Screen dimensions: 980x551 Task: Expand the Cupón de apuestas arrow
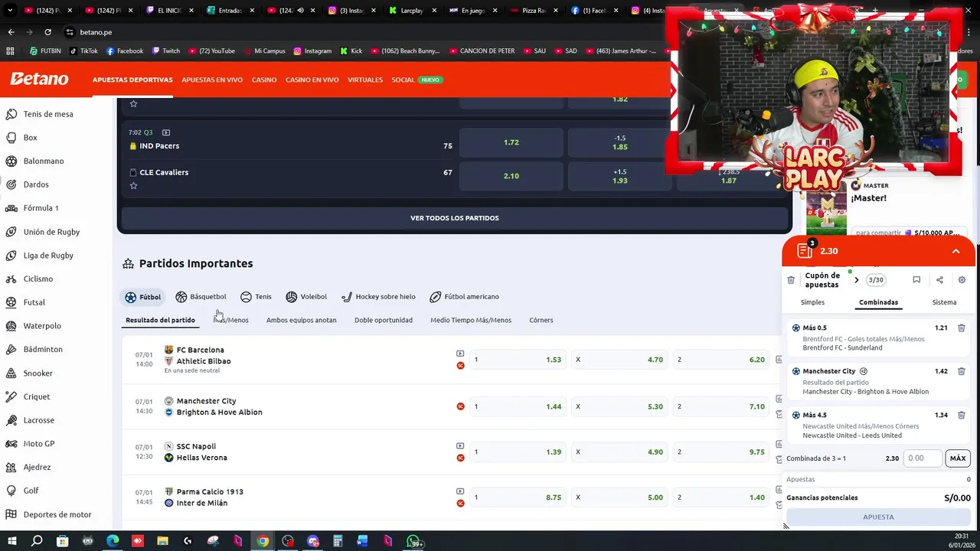point(856,280)
